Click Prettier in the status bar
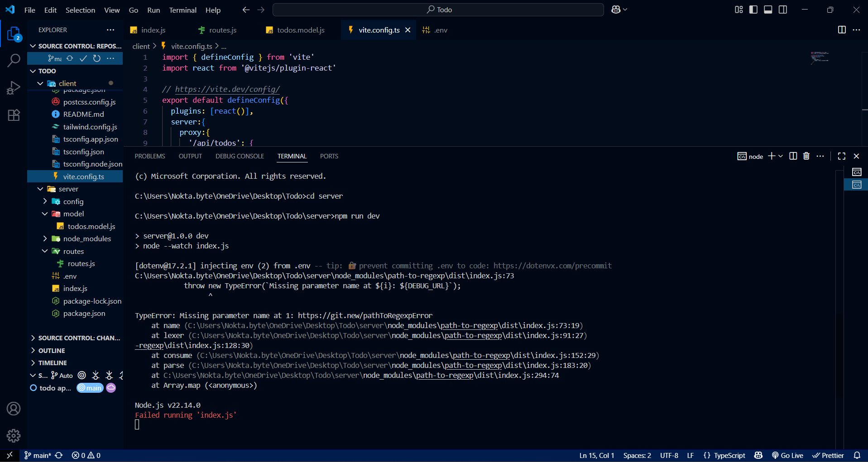This screenshot has height=462, width=868. [828, 455]
